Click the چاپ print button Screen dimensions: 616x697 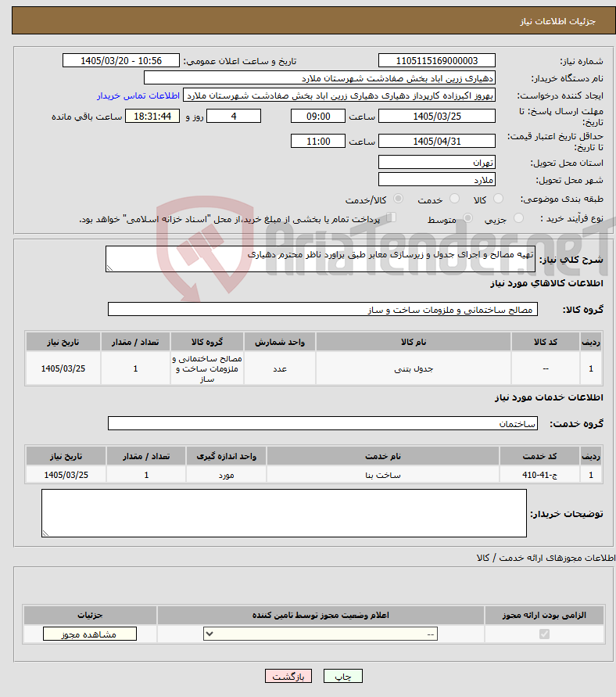[x=343, y=676]
